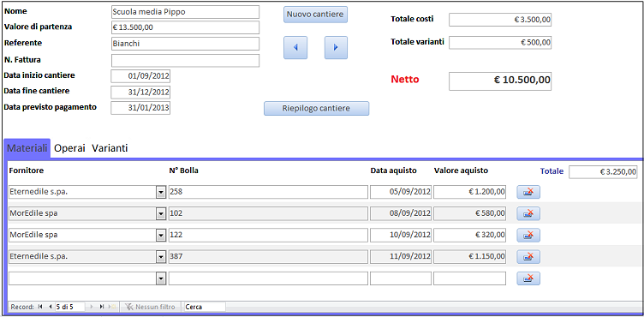Delete the row with bolla 122
The height and width of the screenshot is (317, 644).
pyautogui.click(x=528, y=236)
